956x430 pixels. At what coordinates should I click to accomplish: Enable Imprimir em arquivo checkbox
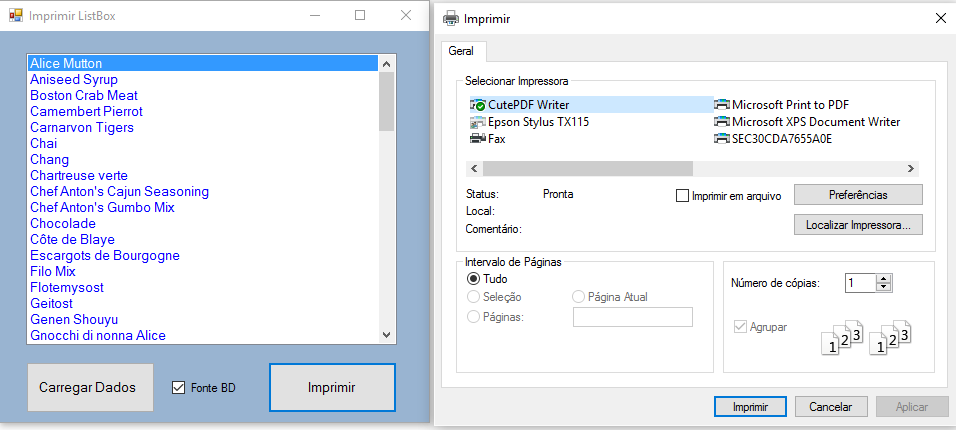click(x=682, y=196)
